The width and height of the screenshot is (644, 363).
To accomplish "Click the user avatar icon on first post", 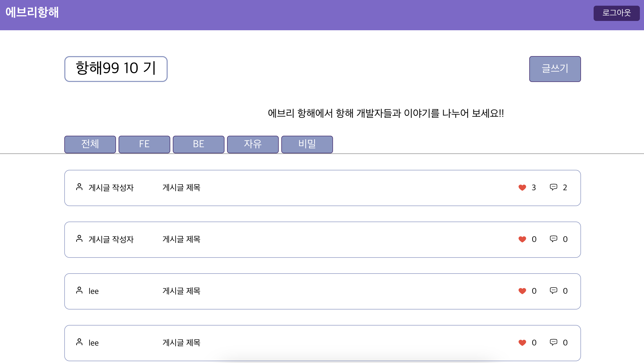I will [79, 187].
